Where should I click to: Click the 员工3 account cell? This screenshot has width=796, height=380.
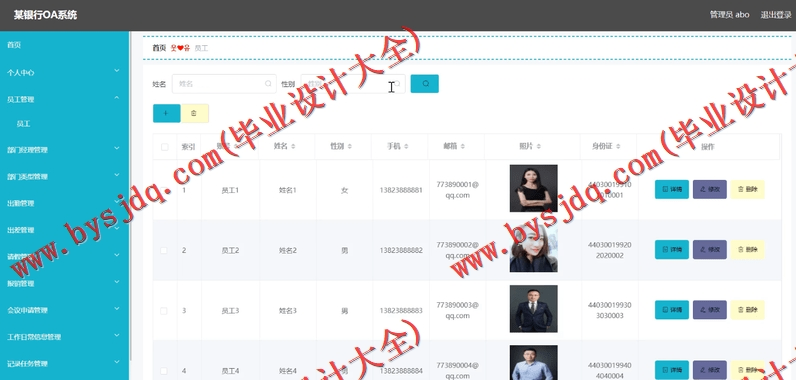pyautogui.click(x=230, y=311)
